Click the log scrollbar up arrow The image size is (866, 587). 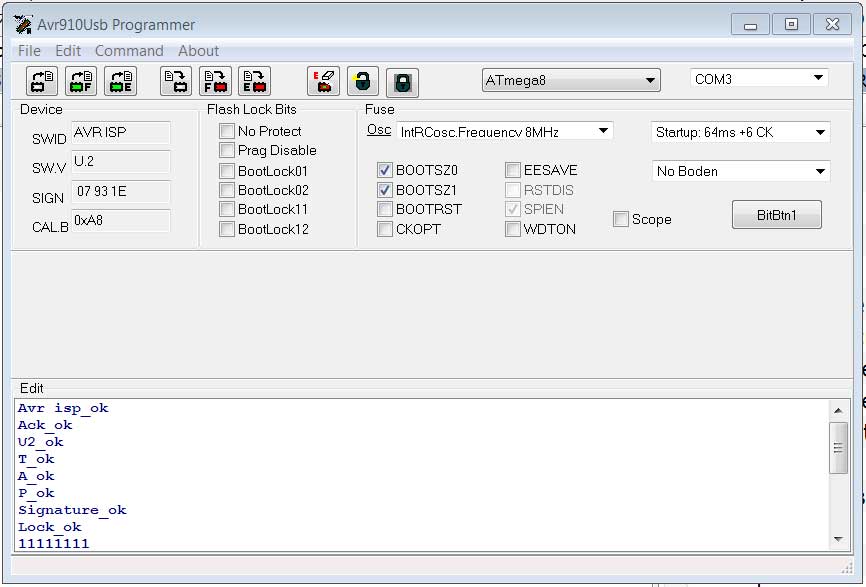point(838,410)
